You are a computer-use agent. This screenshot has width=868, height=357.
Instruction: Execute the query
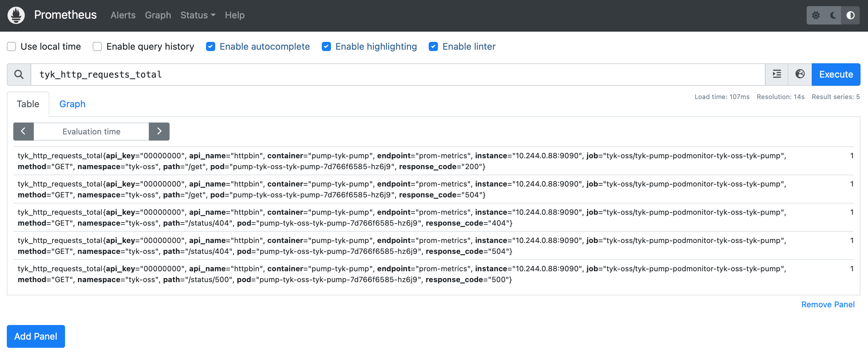tap(836, 75)
